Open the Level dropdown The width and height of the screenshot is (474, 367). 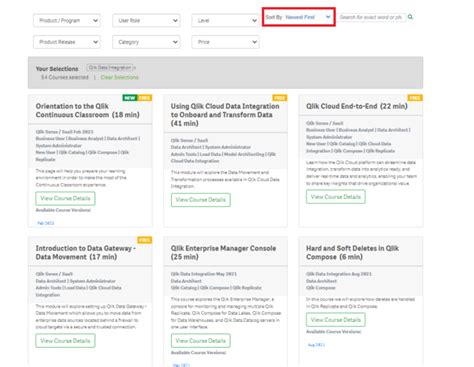tap(225, 21)
